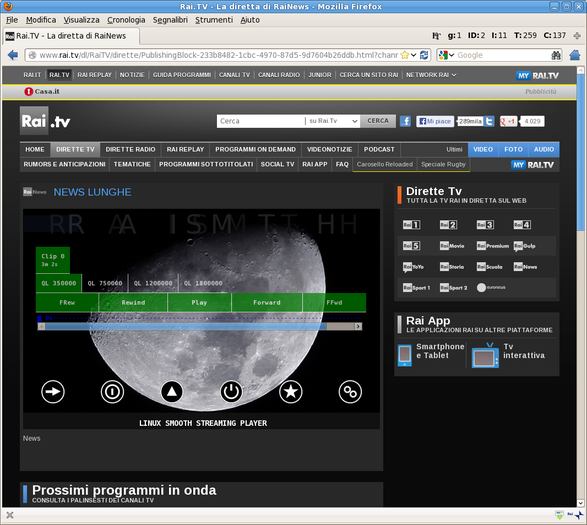Click the Smartphone e Tablet app icon
The height and width of the screenshot is (525, 587).
pyautogui.click(x=404, y=355)
